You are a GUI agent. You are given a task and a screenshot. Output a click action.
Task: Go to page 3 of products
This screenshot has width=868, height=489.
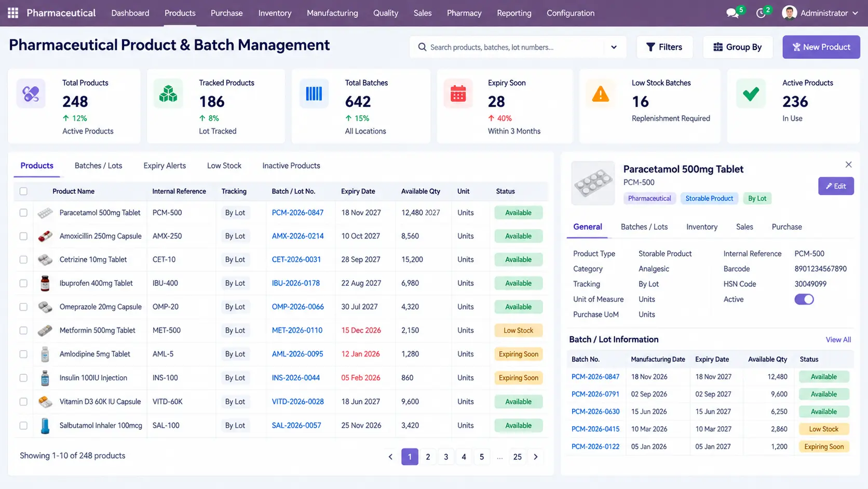coord(446,457)
